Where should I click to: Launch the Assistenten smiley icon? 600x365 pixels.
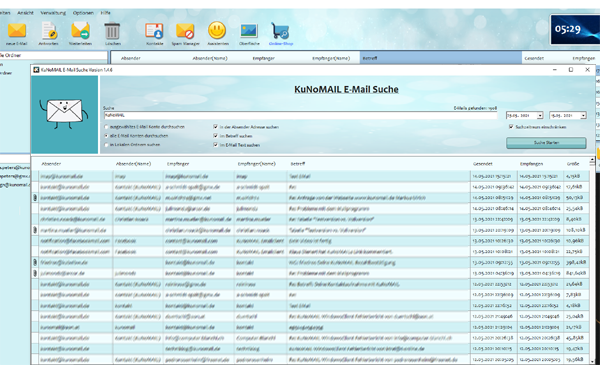point(217,30)
